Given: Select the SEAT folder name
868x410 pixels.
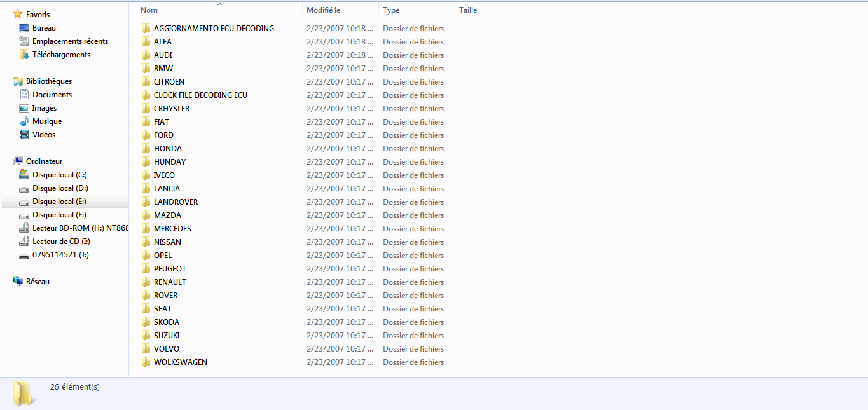Looking at the screenshot, I should tap(163, 308).
